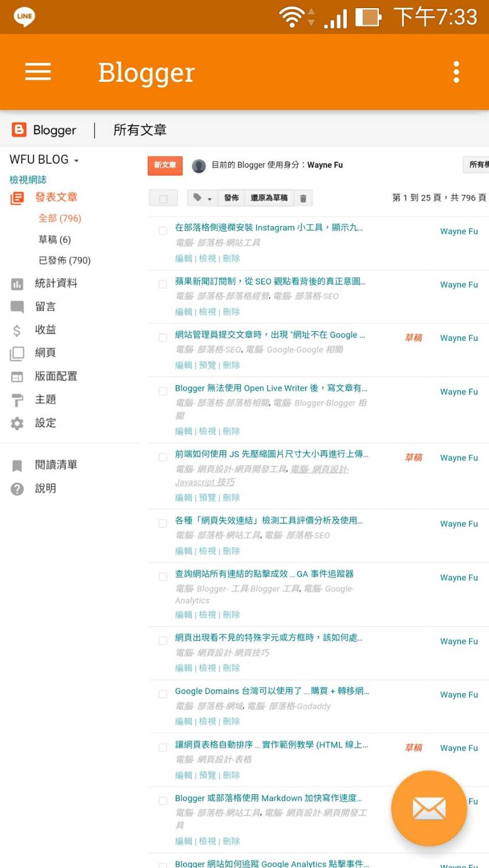
Task: Check the 網頁失效連結 post checkbox
Action: 163,524
